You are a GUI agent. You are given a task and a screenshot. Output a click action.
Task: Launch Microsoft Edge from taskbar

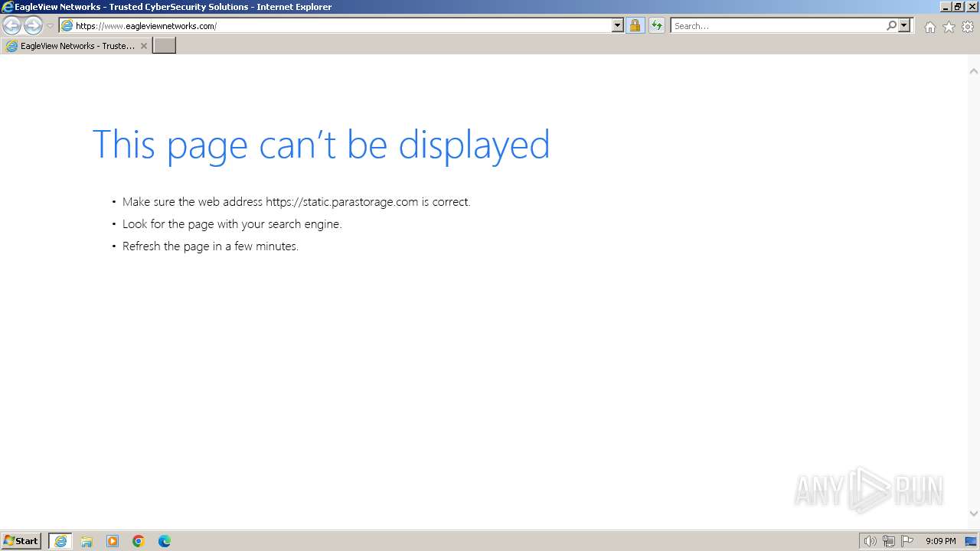pos(165,541)
